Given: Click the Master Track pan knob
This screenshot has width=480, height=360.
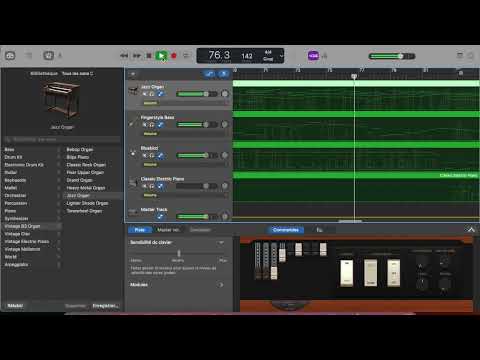Looking at the screenshot, I should (225, 217).
